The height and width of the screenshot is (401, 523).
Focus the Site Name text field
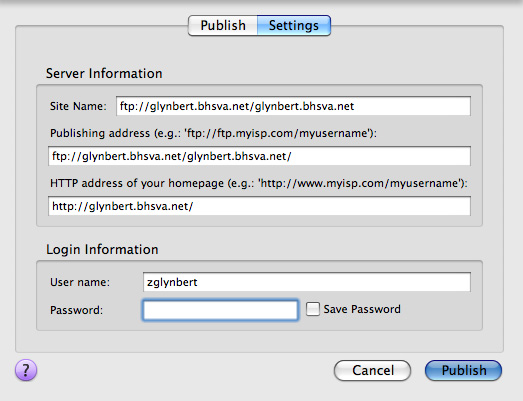(293, 106)
